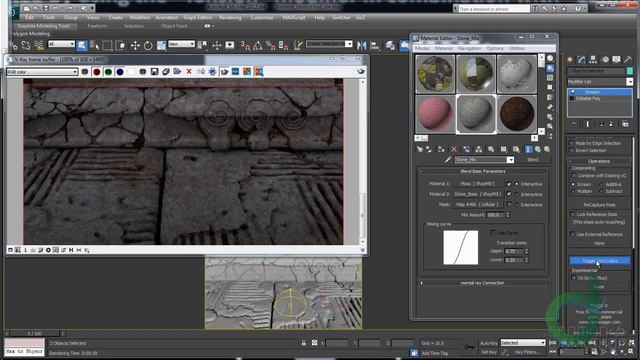
Task: Enable Invert Selection checkbox
Action: point(571,151)
